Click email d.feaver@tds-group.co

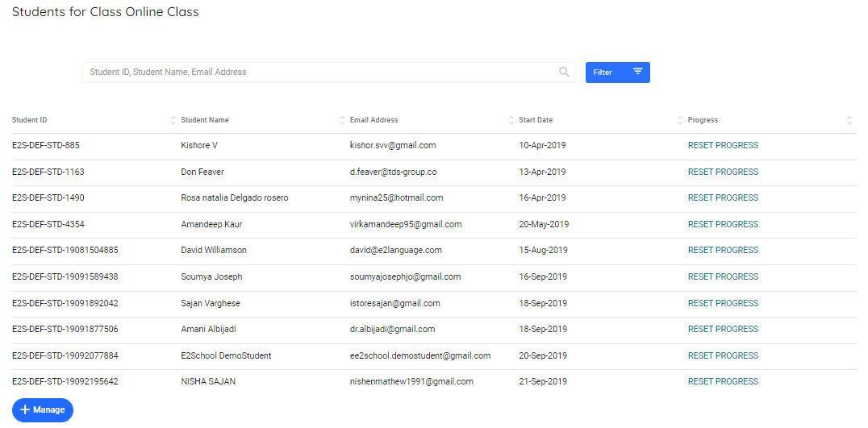(x=393, y=172)
